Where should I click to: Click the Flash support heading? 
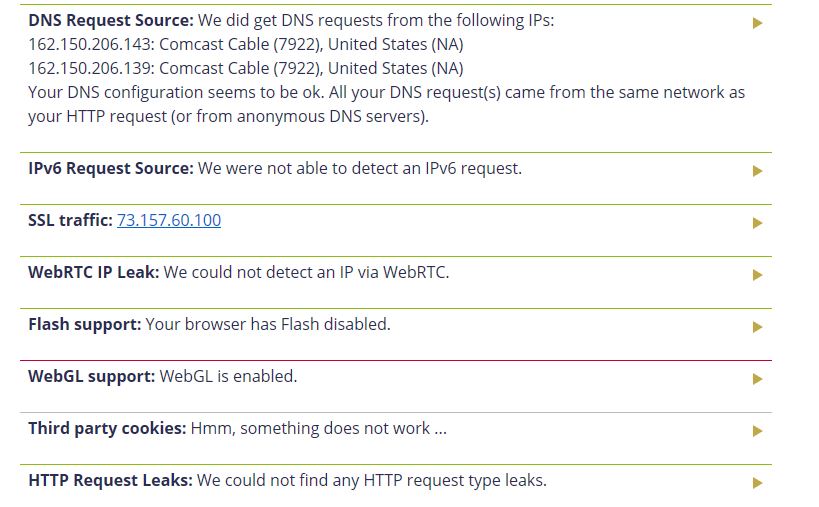pyautogui.click(x=85, y=324)
